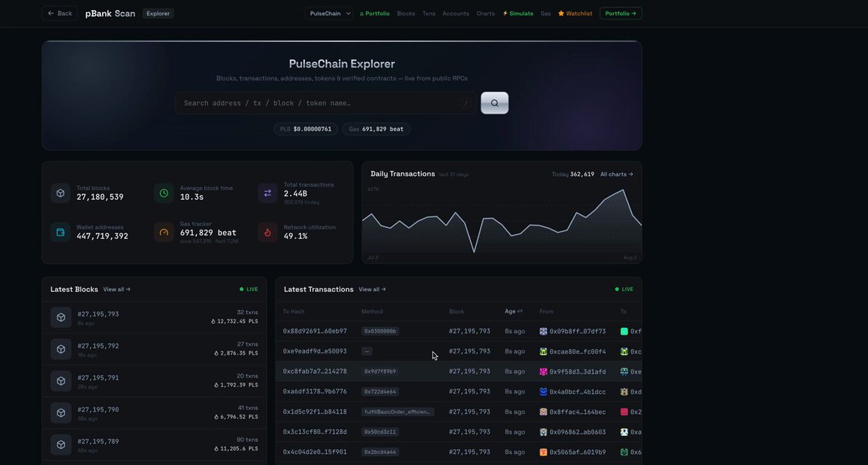Open transaction hash 0x88d92691…60eb97
Screen dimensions: 868x465
click(x=315, y=332)
